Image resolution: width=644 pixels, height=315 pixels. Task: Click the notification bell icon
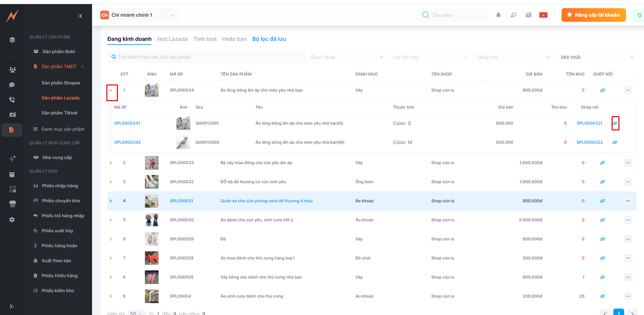pyautogui.click(x=498, y=15)
